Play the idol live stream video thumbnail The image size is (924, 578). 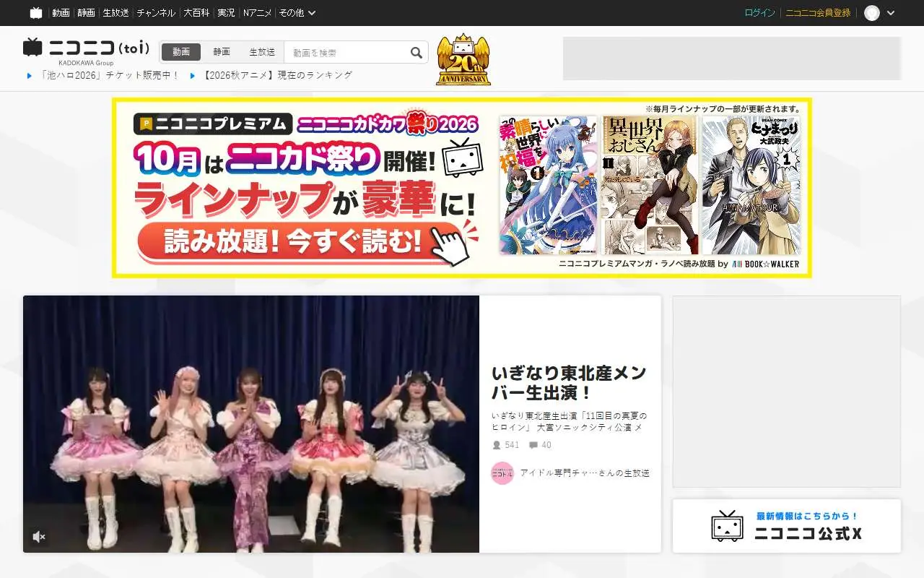click(251, 424)
